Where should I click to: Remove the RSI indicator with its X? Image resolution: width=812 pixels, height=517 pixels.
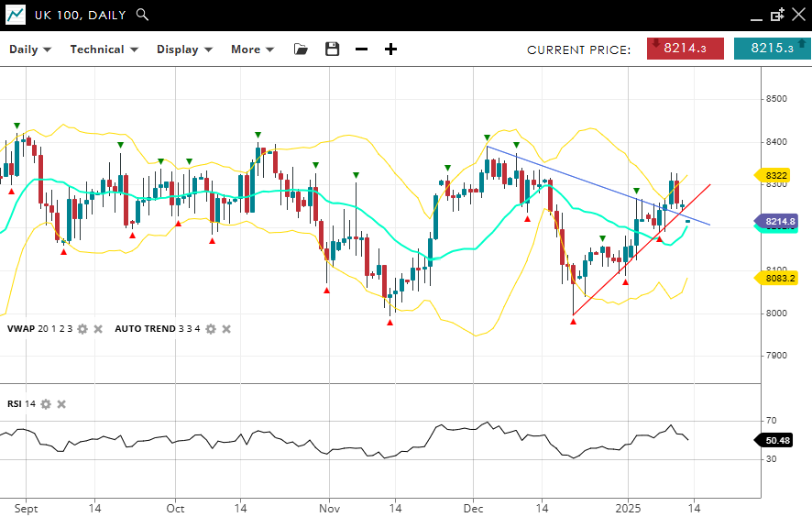pos(61,404)
